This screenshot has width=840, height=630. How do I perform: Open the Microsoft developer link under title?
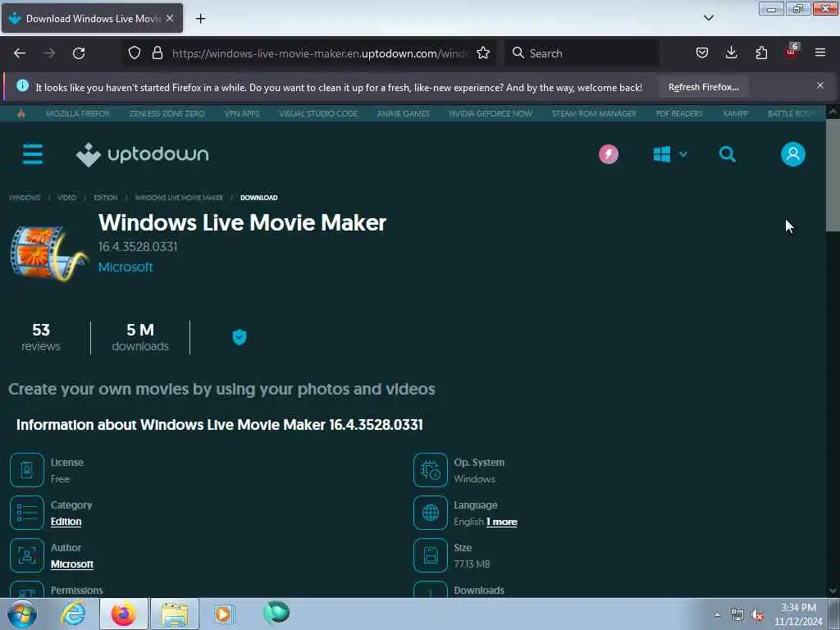[126, 267]
